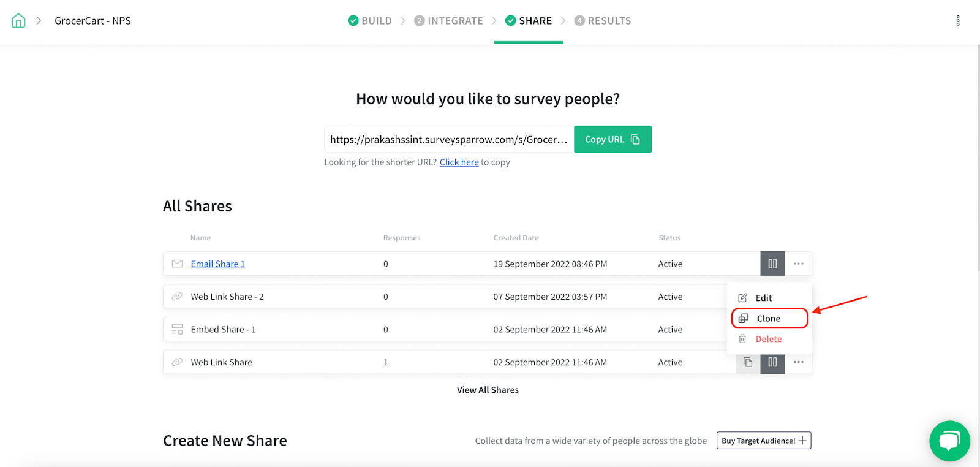Open the chat support widget
The height and width of the screenshot is (467, 980).
[x=949, y=441]
